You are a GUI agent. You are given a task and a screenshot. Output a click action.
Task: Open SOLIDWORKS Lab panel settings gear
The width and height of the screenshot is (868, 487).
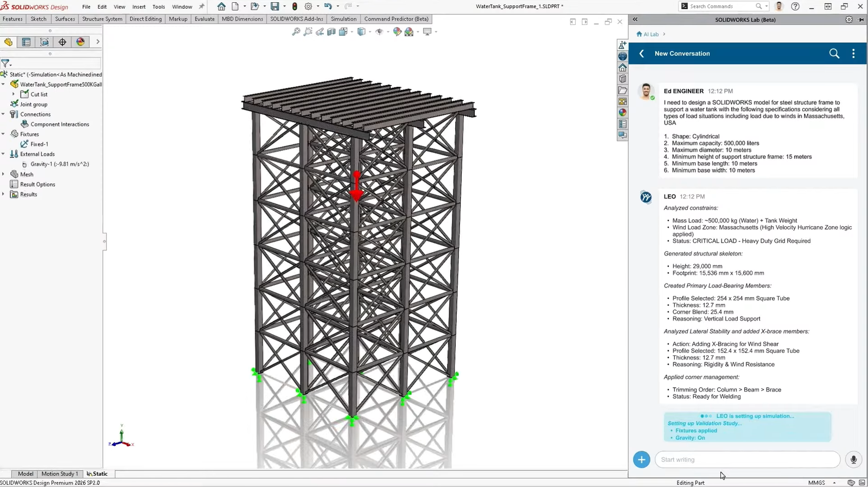[x=849, y=20]
